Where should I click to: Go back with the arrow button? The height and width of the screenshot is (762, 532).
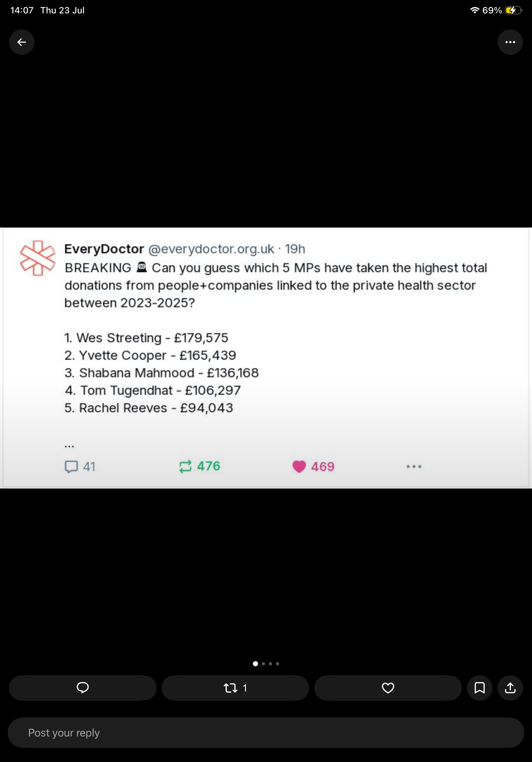pyautogui.click(x=22, y=42)
